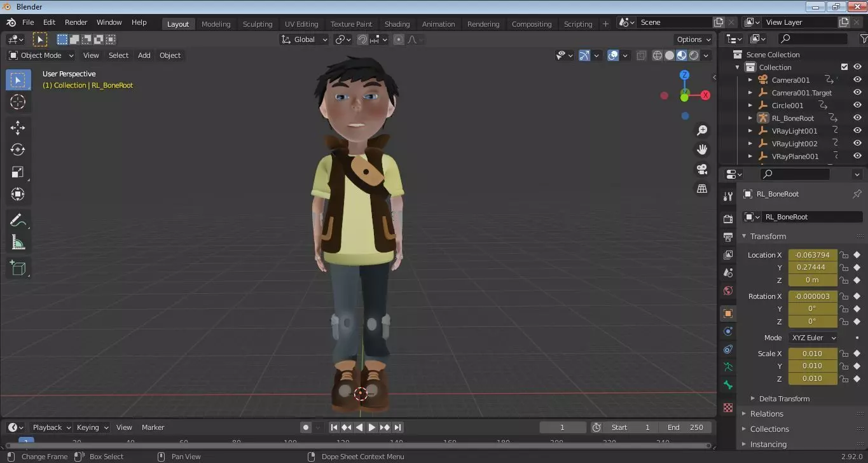Image resolution: width=868 pixels, height=463 pixels.
Task: Select the Transform tool
Action: (18, 194)
